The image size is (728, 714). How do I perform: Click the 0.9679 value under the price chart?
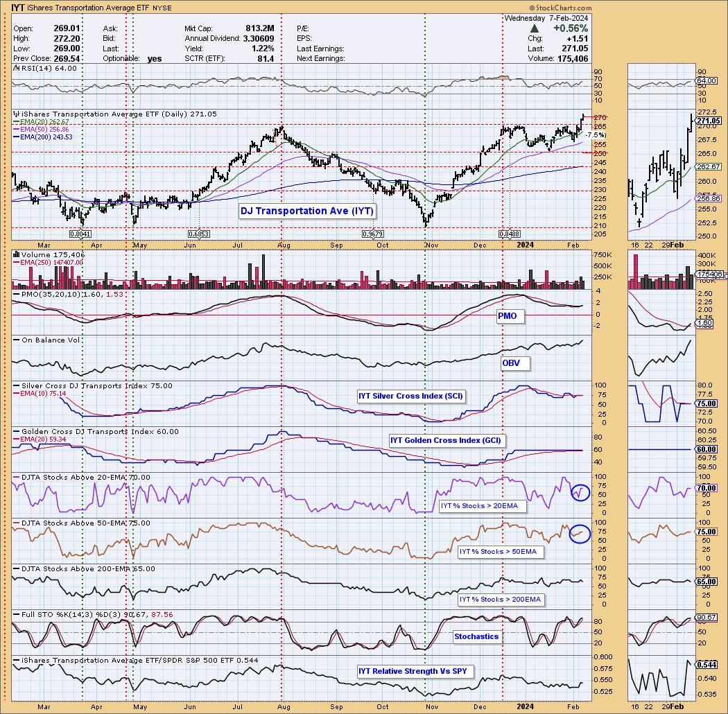click(x=372, y=234)
